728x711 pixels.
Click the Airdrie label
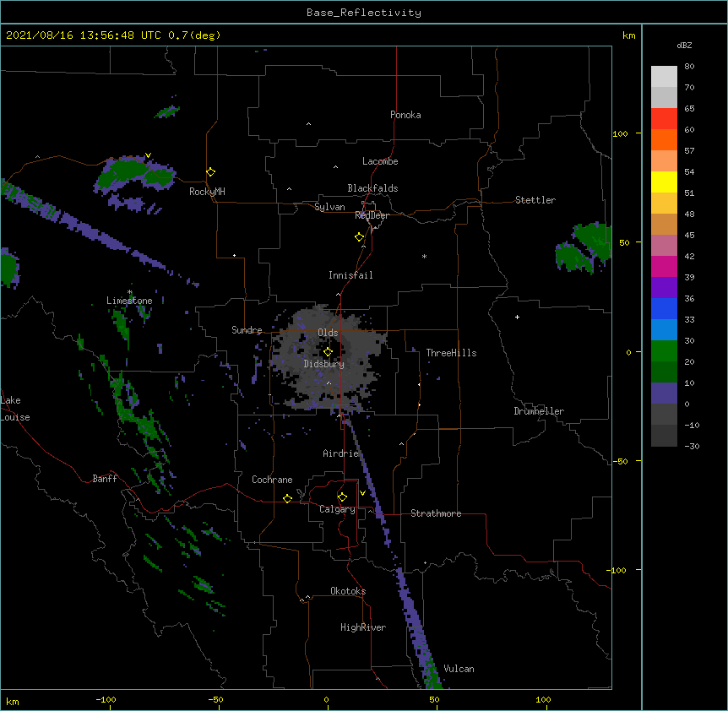click(340, 453)
